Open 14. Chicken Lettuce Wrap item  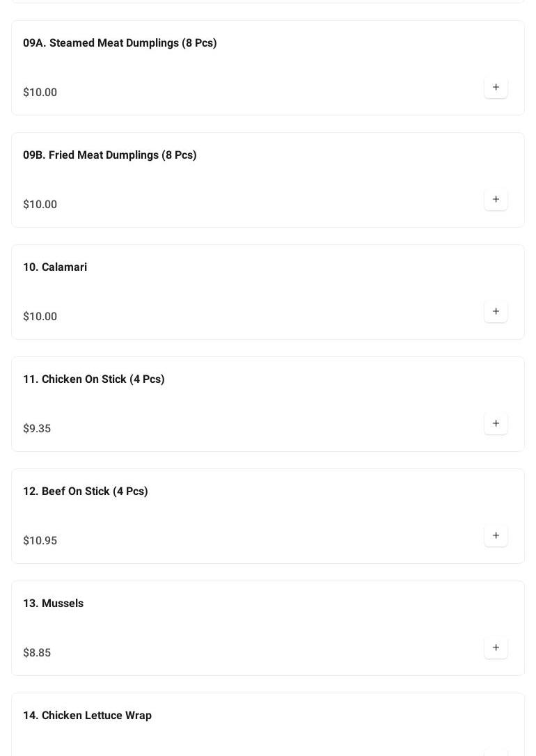(x=88, y=716)
